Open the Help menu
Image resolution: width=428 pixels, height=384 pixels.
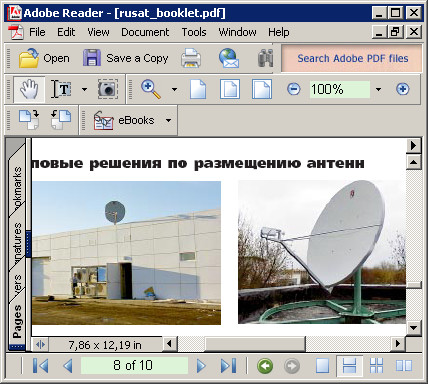pyautogui.click(x=279, y=32)
